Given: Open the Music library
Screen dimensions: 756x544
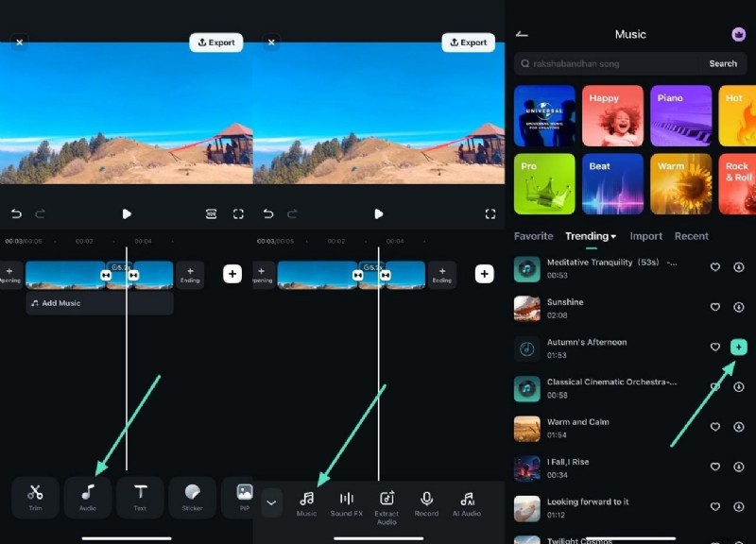Looking at the screenshot, I should 306,499.
